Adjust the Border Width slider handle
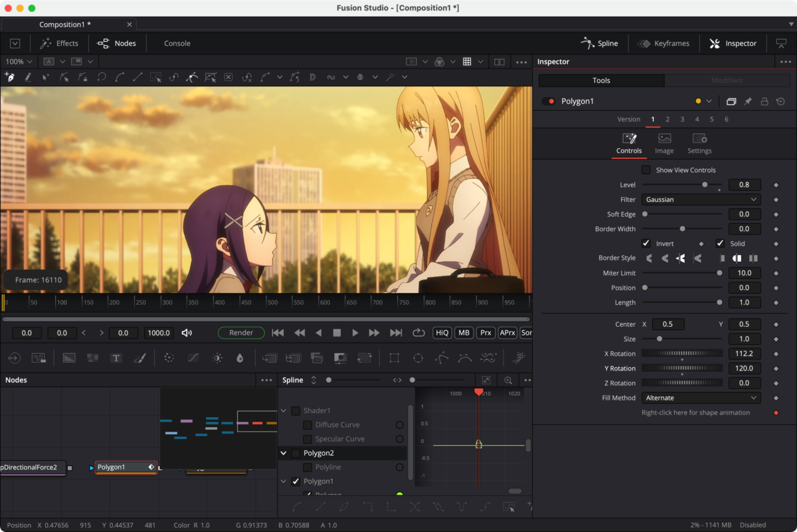 tap(682, 228)
